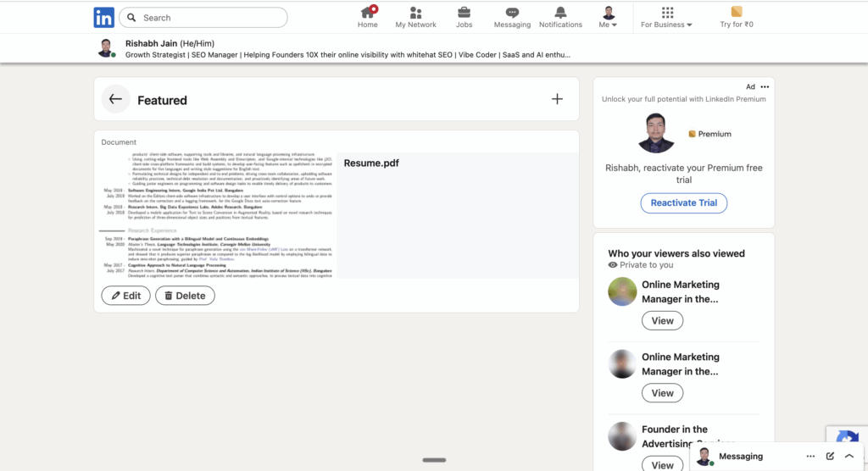The image size is (868, 471).
Task: Click Try for ₹0 Premium link
Action: [737, 18]
